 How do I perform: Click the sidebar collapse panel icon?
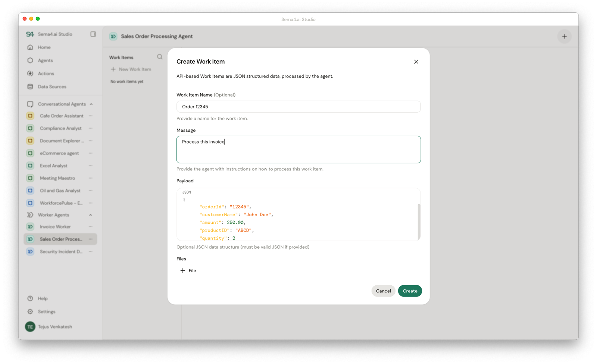coord(93,34)
